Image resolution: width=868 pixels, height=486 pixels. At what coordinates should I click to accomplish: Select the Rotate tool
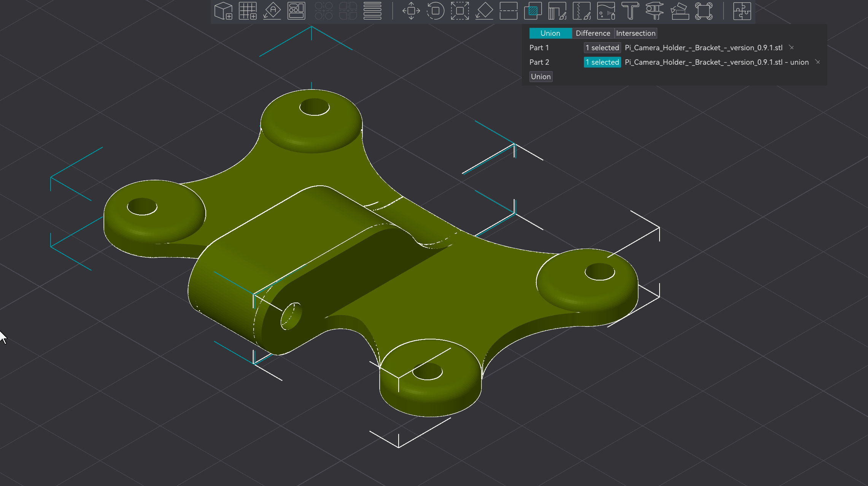pos(436,11)
